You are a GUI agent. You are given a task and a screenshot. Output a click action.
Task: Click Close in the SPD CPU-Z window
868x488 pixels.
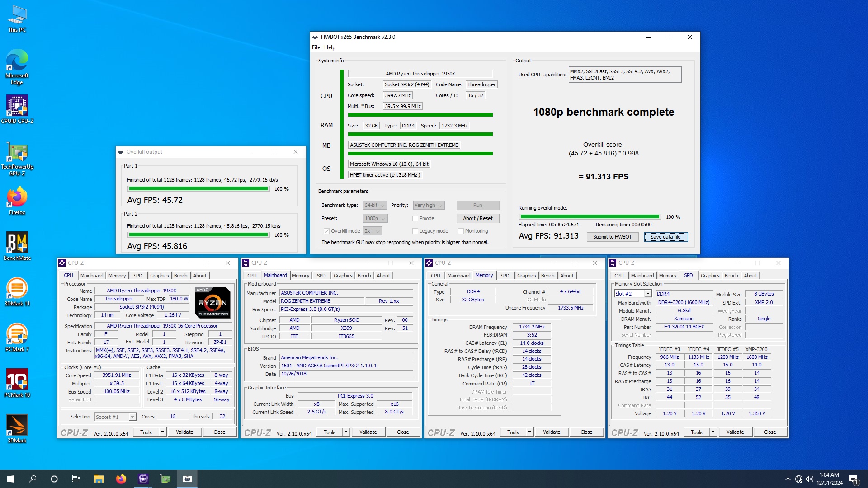770,432
